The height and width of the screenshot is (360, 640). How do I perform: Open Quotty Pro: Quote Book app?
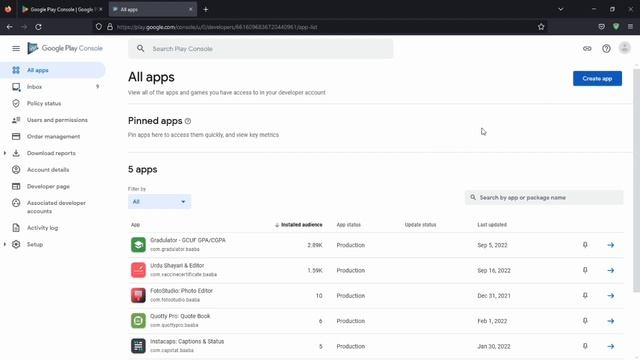tap(180, 316)
